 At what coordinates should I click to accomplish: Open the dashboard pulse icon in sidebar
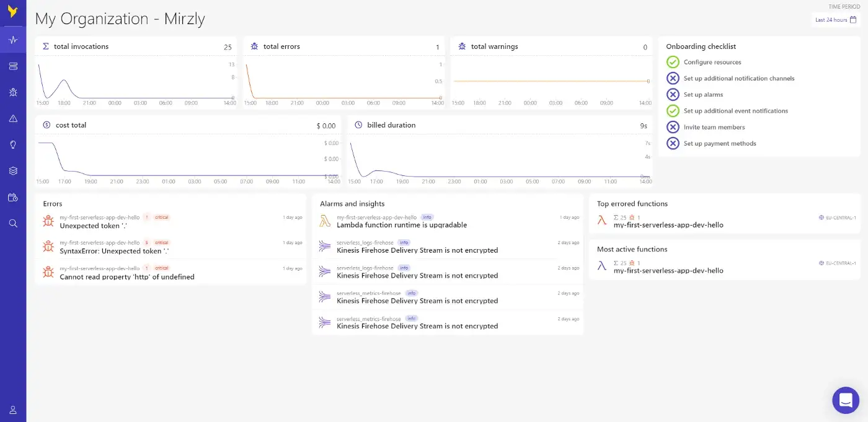tap(13, 40)
